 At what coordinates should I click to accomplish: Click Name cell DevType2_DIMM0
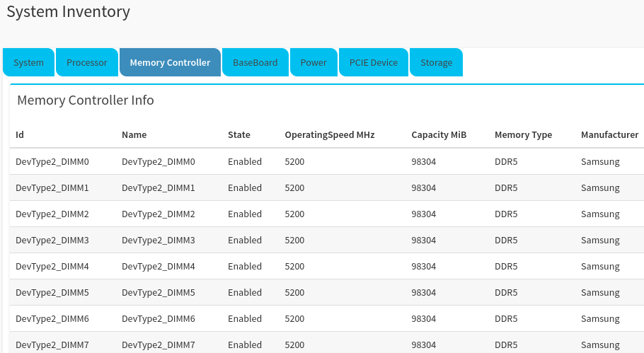pyautogui.click(x=158, y=162)
